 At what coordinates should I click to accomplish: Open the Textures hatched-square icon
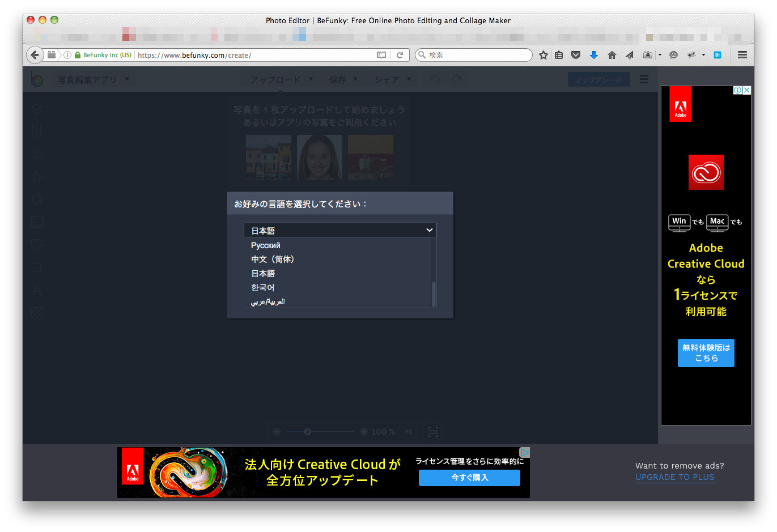pos(37,313)
